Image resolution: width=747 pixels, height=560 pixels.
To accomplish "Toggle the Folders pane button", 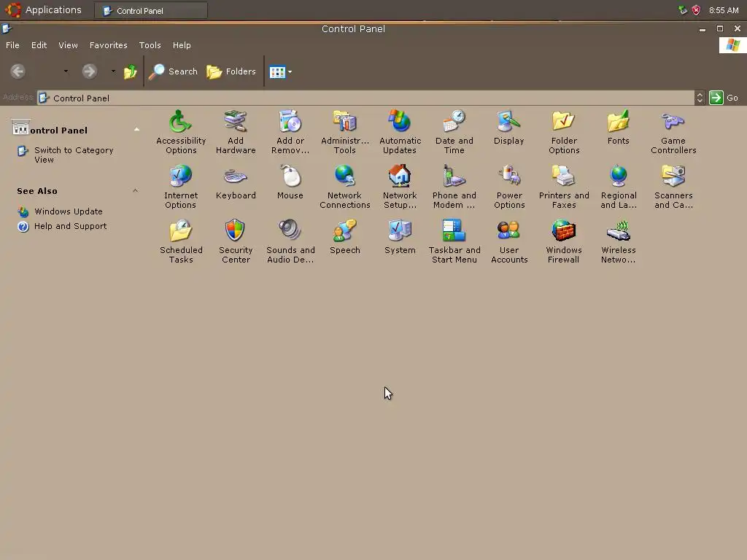I will [231, 71].
